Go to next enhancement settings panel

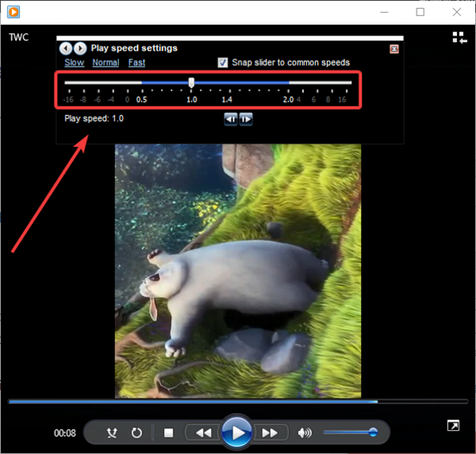point(80,48)
